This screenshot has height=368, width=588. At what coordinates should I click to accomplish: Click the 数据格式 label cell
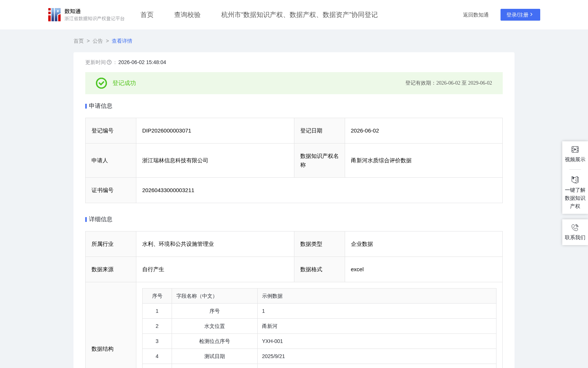pos(319,269)
